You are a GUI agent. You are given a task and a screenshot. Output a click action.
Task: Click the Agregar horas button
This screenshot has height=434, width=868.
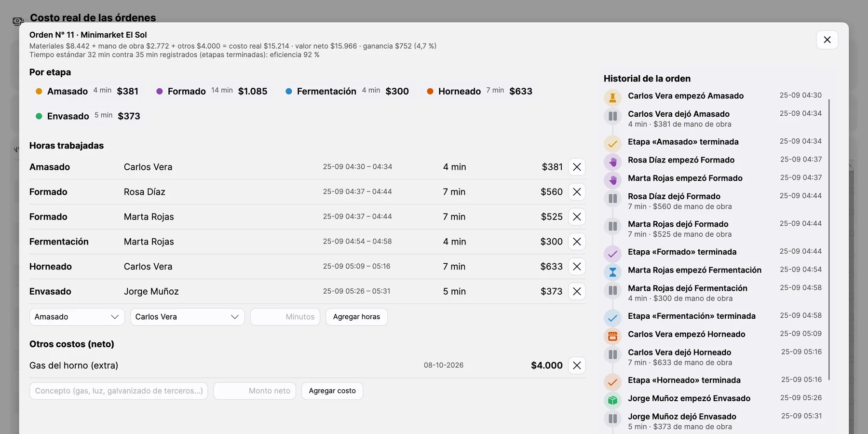click(356, 317)
